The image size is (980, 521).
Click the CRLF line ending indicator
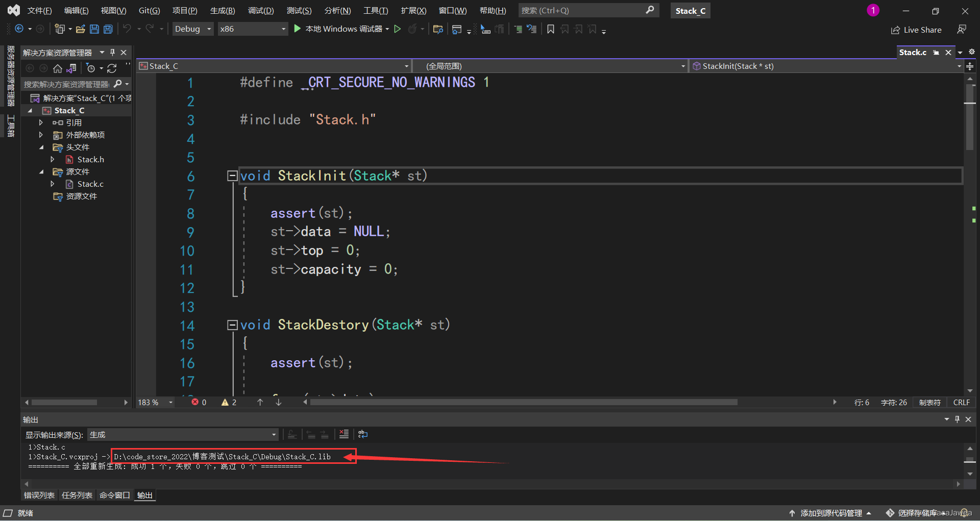tap(962, 402)
